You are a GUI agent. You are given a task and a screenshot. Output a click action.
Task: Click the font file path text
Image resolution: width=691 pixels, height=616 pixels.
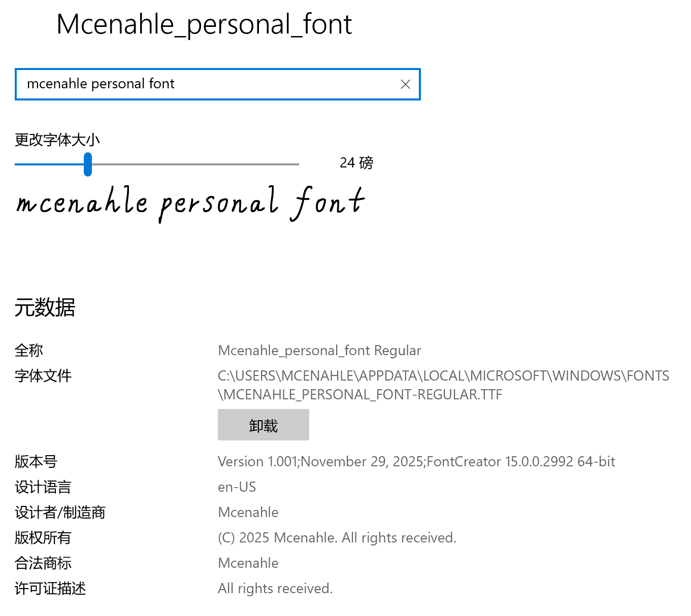click(442, 385)
